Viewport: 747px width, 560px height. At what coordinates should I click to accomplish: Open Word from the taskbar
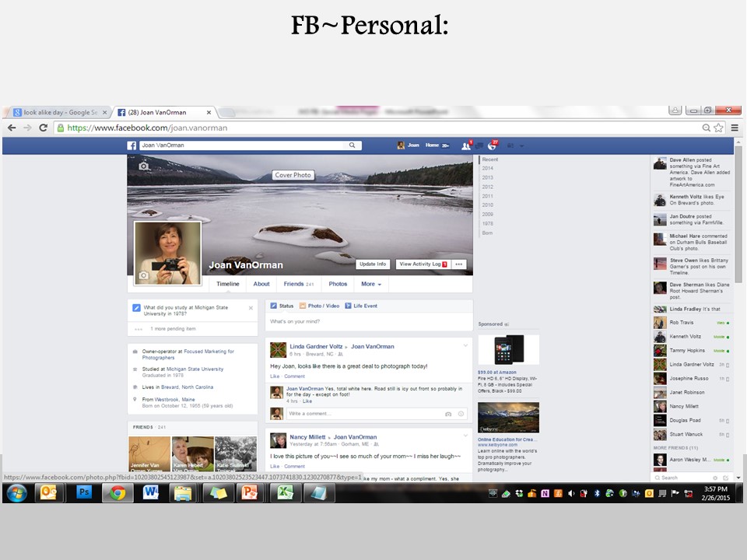150,492
